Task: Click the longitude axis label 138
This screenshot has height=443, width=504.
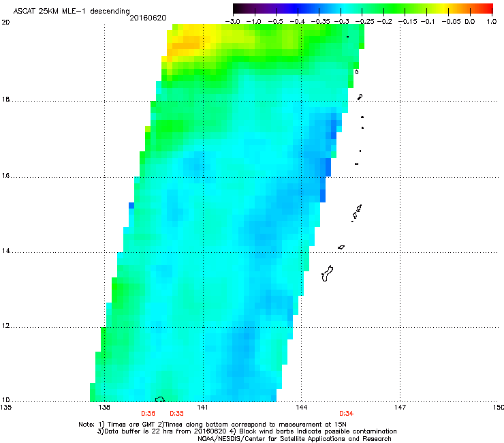Action: (104, 408)
